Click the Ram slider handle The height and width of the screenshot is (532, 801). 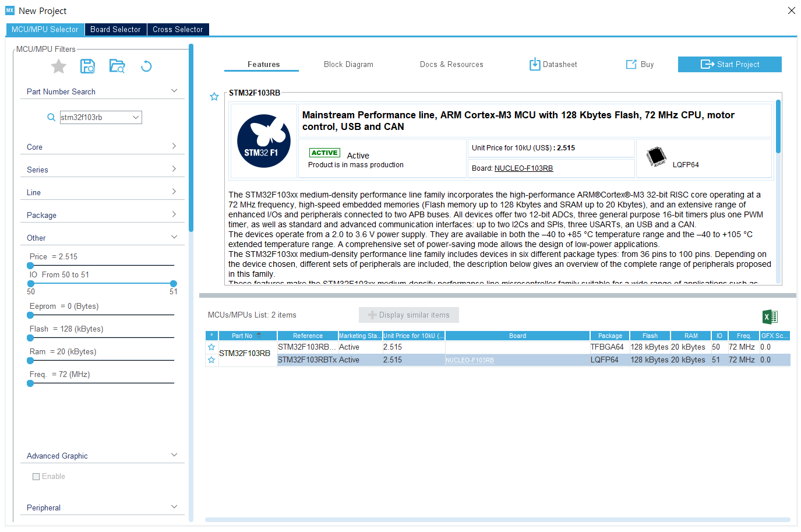30,360
